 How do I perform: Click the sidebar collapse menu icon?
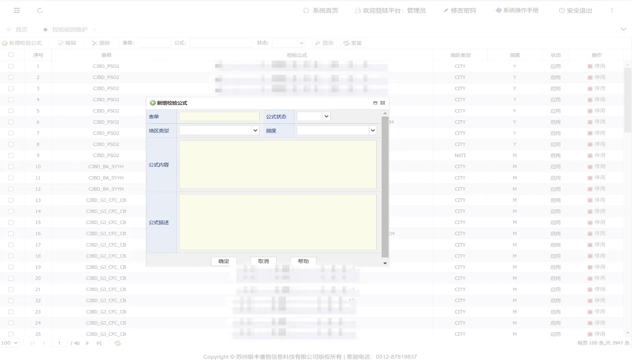(17, 11)
